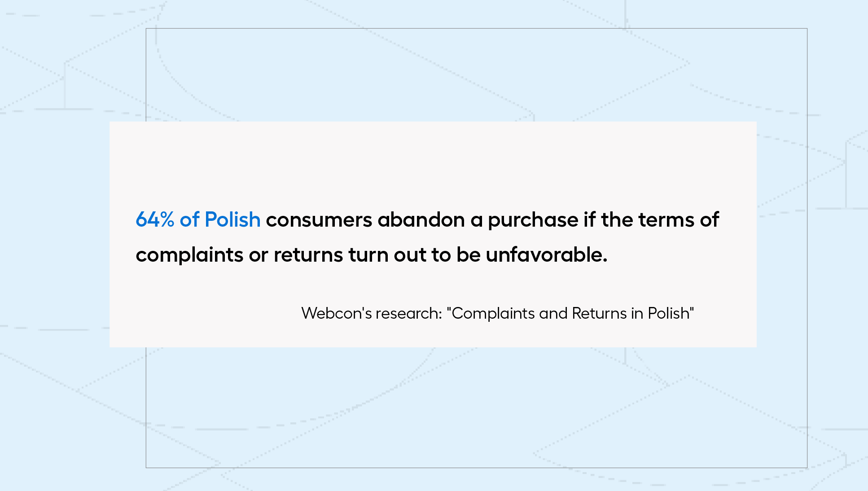Viewport: 868px width, 491px height.
Task: Click the word "unfavorable." ending the sentence
Action: coord(546,254)
